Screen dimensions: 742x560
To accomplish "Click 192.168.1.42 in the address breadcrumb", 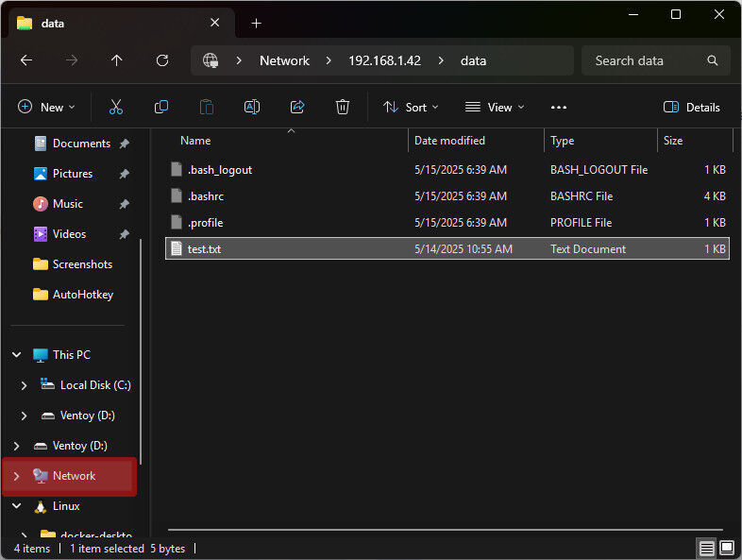I will 384,60.
